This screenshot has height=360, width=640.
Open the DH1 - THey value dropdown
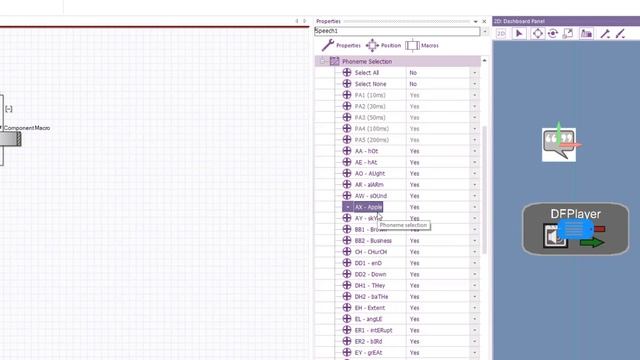(x=475, y=285)
